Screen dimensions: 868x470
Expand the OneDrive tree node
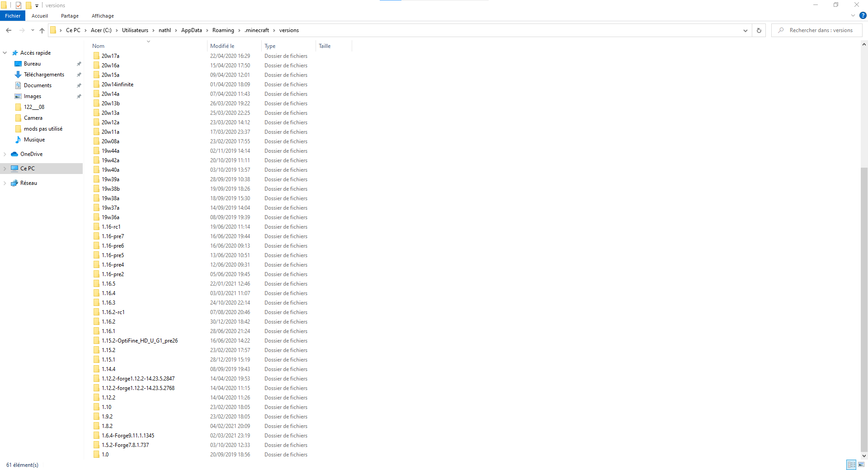click(x=5, y=154)
